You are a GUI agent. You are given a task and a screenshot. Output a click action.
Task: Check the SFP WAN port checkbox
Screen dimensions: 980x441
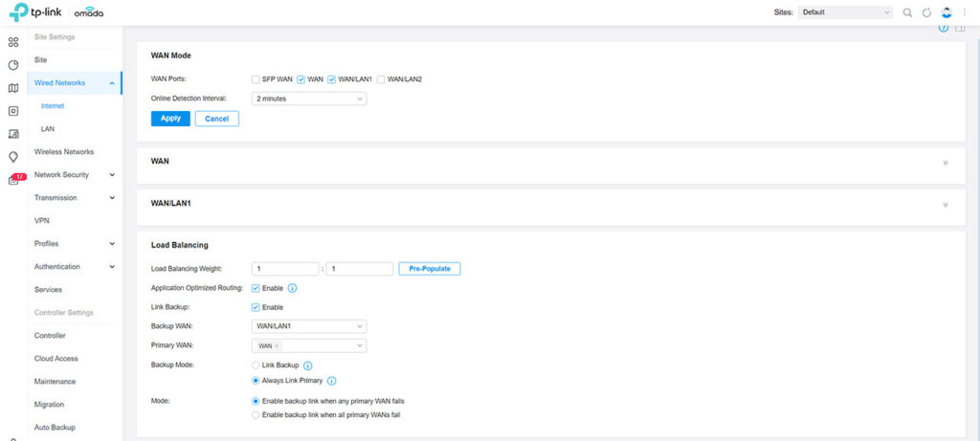256,78
